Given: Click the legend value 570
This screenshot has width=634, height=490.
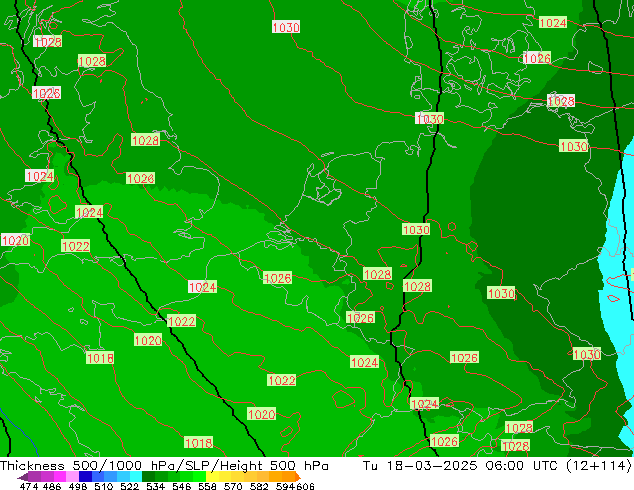Looking at the screenshot, I should [x=233, y=486].
